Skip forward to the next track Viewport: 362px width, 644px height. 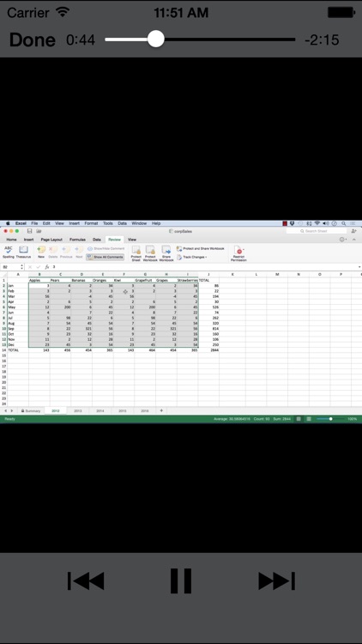point(276,580)
